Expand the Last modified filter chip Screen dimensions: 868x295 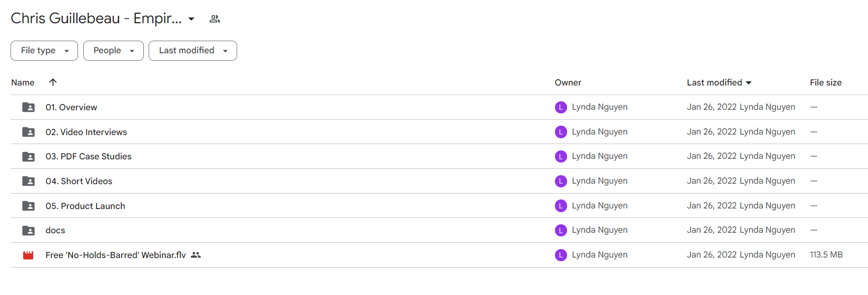click(x=193, y=51)
